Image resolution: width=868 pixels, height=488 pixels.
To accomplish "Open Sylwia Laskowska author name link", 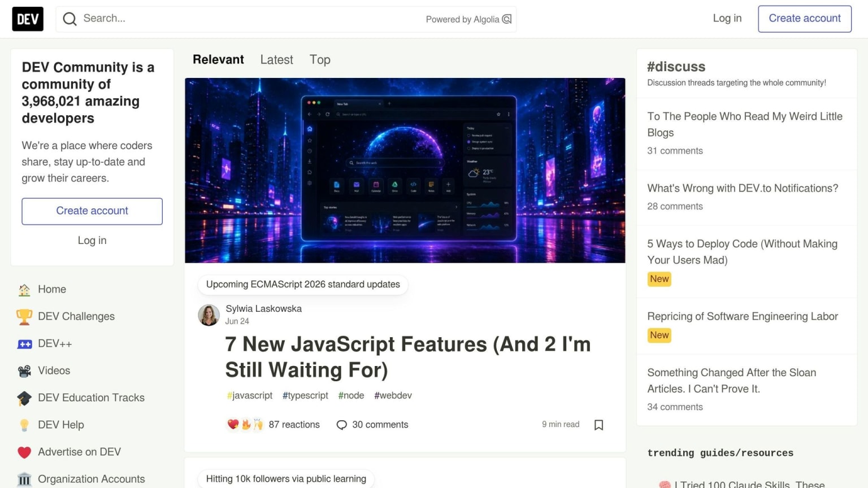I will tap(263, 308).
